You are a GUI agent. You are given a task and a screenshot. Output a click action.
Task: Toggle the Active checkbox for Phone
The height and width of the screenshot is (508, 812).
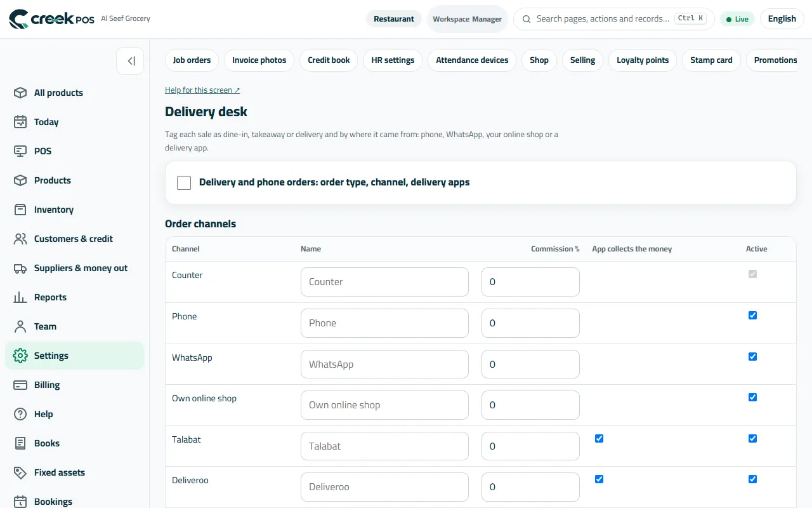pos(752,316)
